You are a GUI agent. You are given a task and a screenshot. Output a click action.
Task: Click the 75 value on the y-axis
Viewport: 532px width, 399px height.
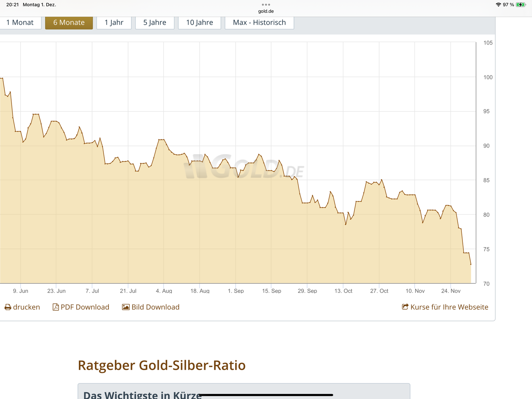pyautogui.click(x=486, y=249)
